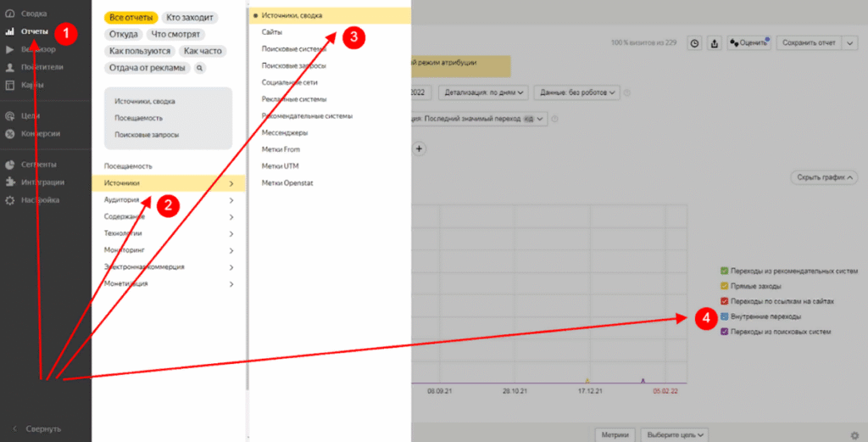The width and height of the screenshot is (868, 442).
Task: Add a condition with the plus button
Action: (419, 148)
